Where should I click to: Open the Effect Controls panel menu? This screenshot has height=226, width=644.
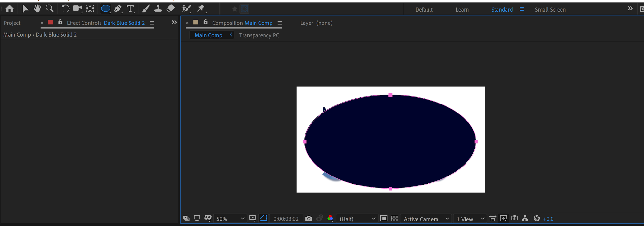[152, 23]
